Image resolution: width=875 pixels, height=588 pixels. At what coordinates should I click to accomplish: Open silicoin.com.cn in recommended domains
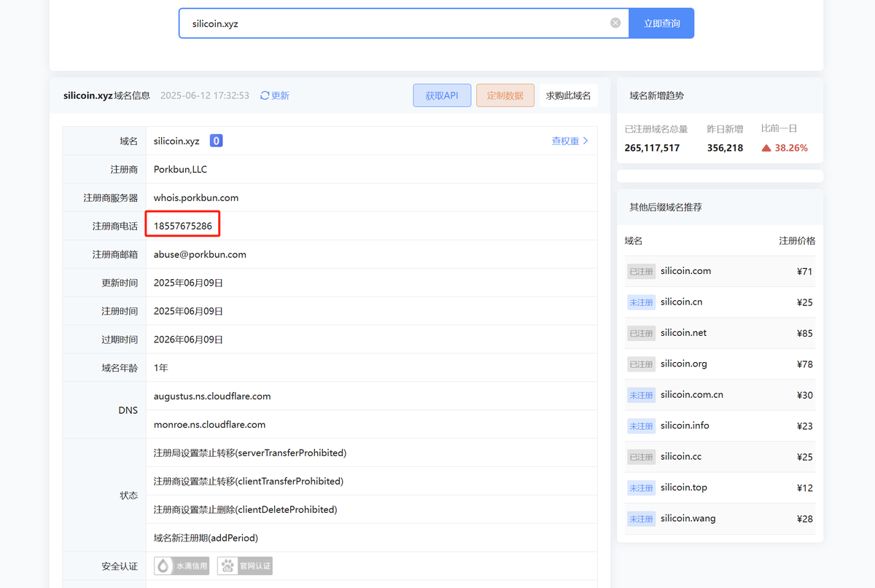[x=692, y=395]
